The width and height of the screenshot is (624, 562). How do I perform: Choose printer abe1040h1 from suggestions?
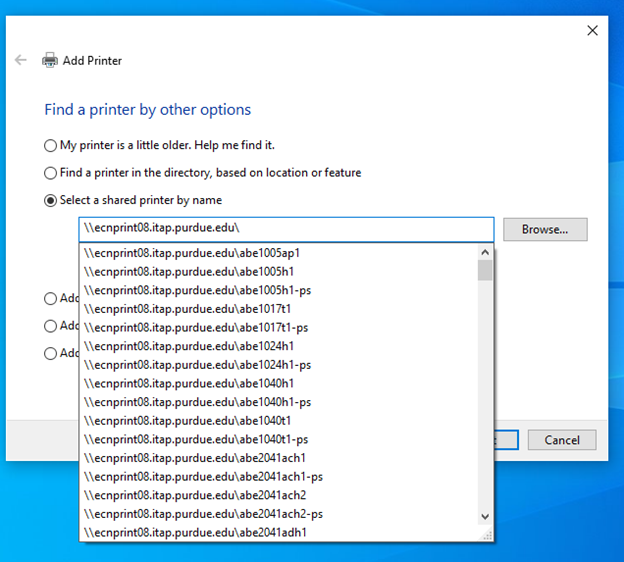[279, 383]
